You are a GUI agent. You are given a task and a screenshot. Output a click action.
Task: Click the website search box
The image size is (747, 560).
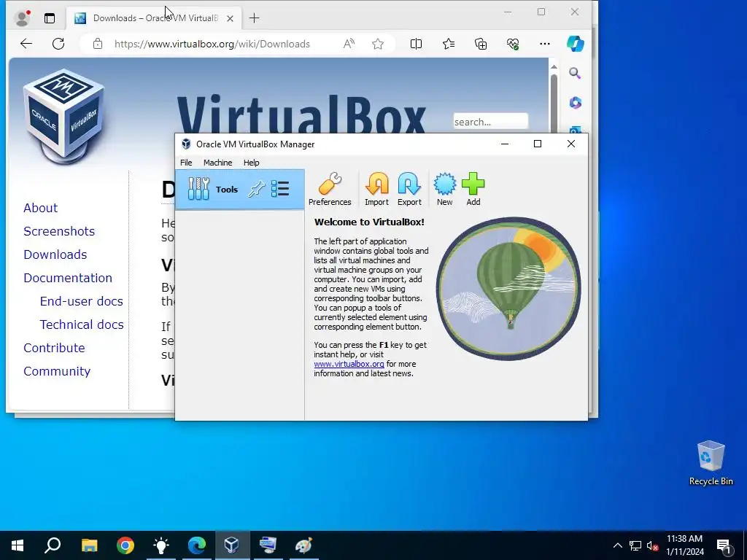tap(490, 122)
